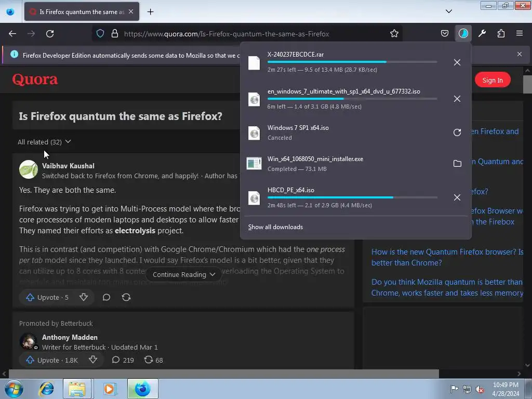Open 'How is the new Quantum Firefox browser' link
This screenshot has width=532, height=399.
tap(447, 257)
